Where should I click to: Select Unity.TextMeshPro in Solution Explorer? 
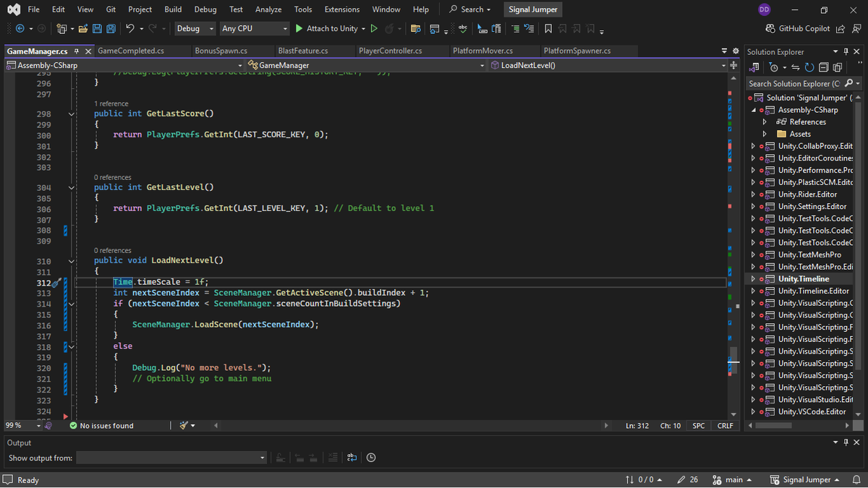pos(809,254)
